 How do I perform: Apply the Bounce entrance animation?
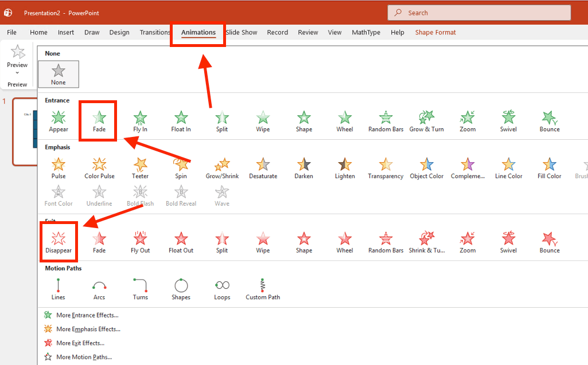pos(550,121)
